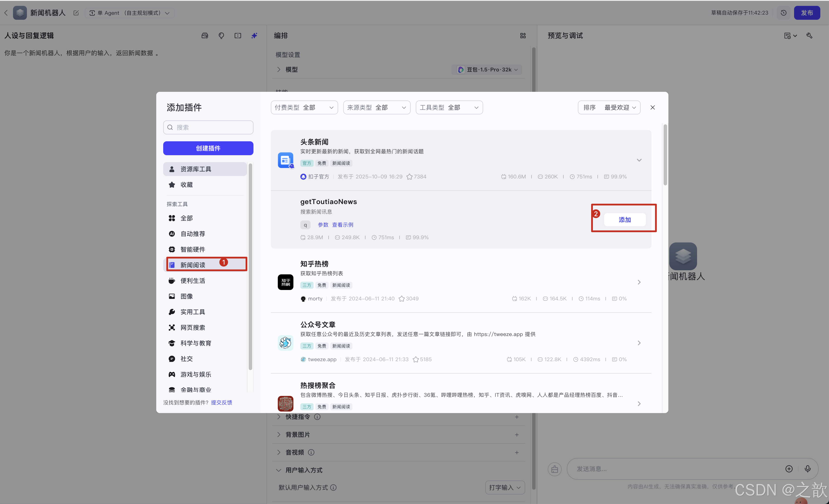The height and width of the screenshot is (504, 829).
Task: Open the 付费类型 filter dropdown
Action: click(304, 107)
